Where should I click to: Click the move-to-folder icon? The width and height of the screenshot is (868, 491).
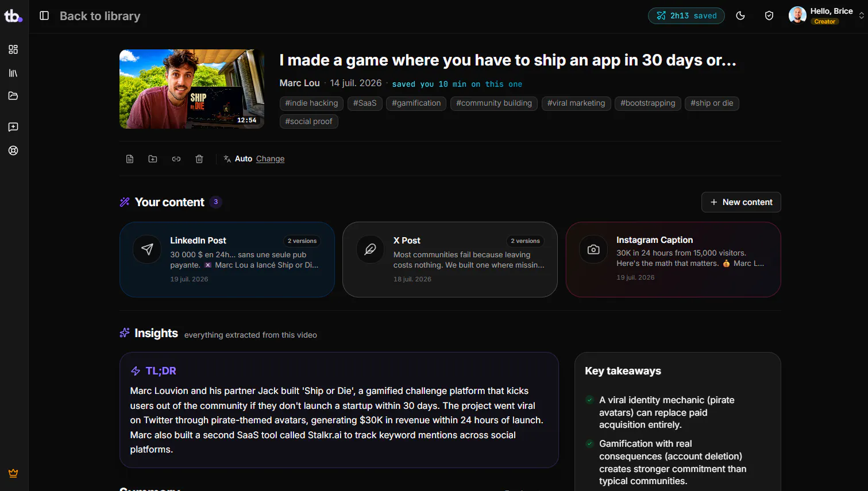click(x=153, y=159)
